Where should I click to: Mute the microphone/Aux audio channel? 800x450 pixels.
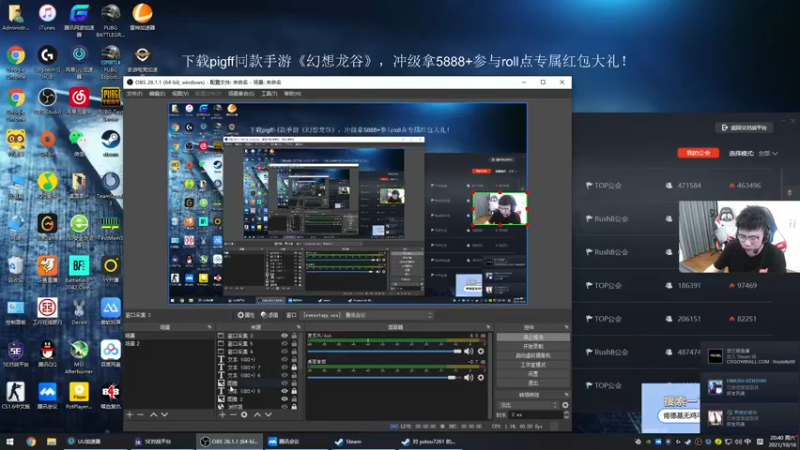click(x=468, y=351)
